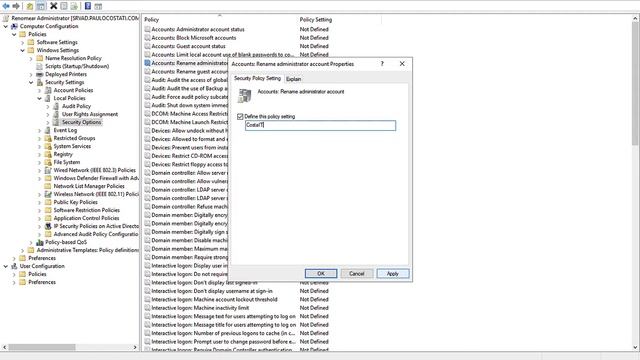This screenshot has width=640, height=360.
Task: Collapse the Windows Settings node
Action: 22,50
